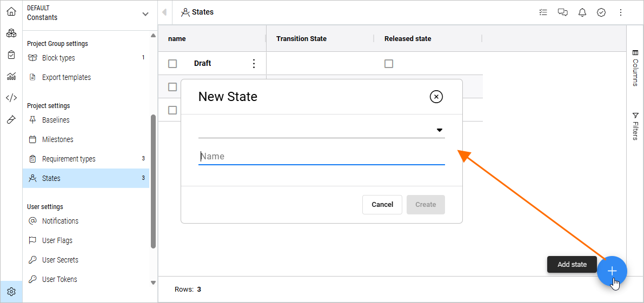Screen dimensions: 644x303
Task: Collapse the sidebar with the left arrow
Action: (164, 12)
